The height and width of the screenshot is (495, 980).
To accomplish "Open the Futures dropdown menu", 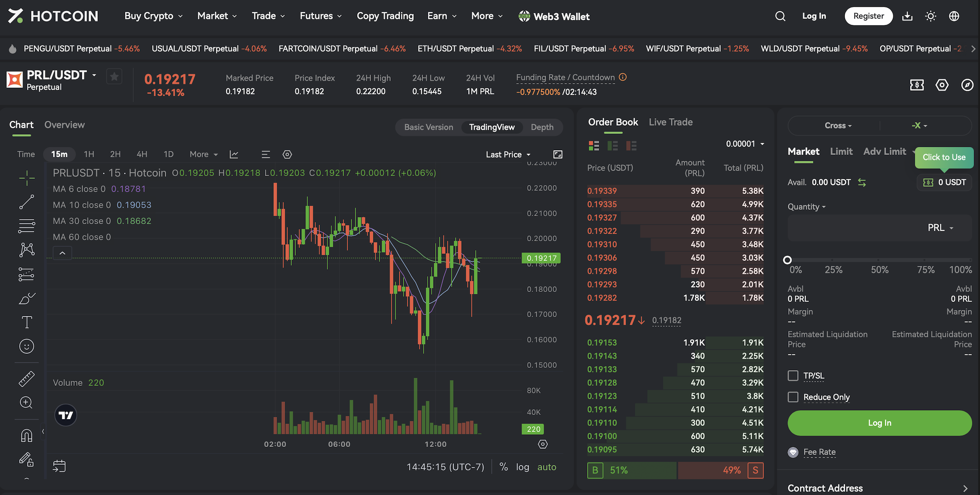I will pyautogui.click(x=321, y=16).
